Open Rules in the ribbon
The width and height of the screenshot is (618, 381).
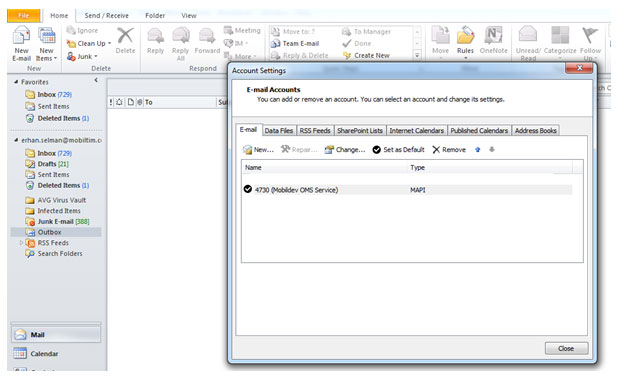tap(465, 43)
